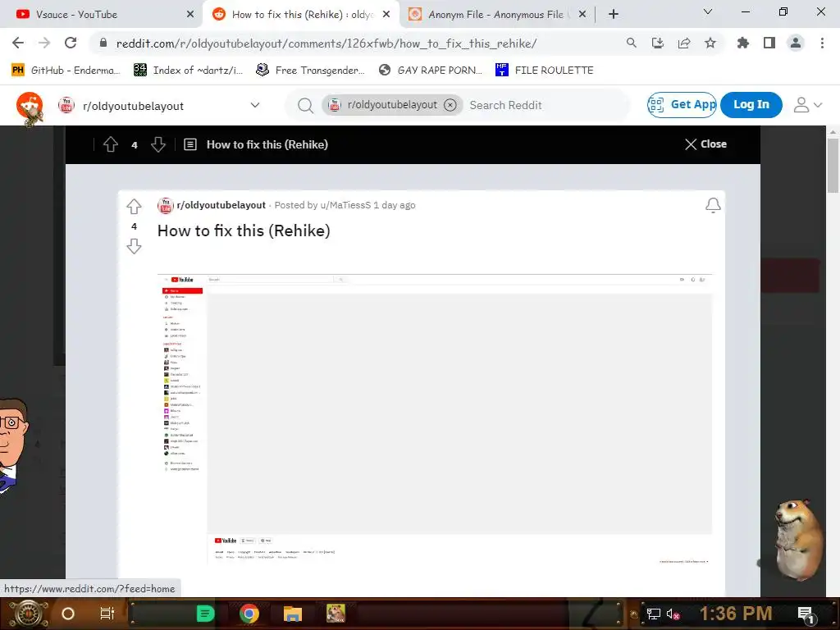Open the tab search chevron
The height and width of the screenshot is (630, 840).
click(x=707, y=11)
